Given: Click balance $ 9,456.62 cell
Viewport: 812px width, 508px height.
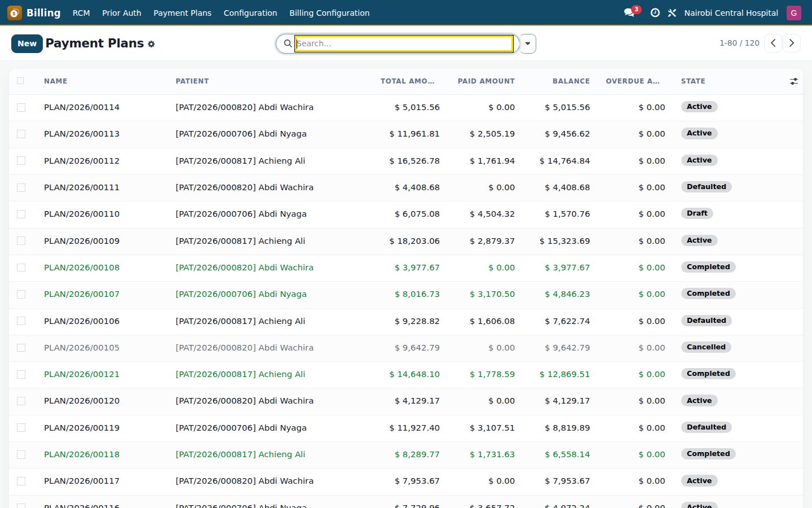Looking at the screenshot, I should pos(567,134).
